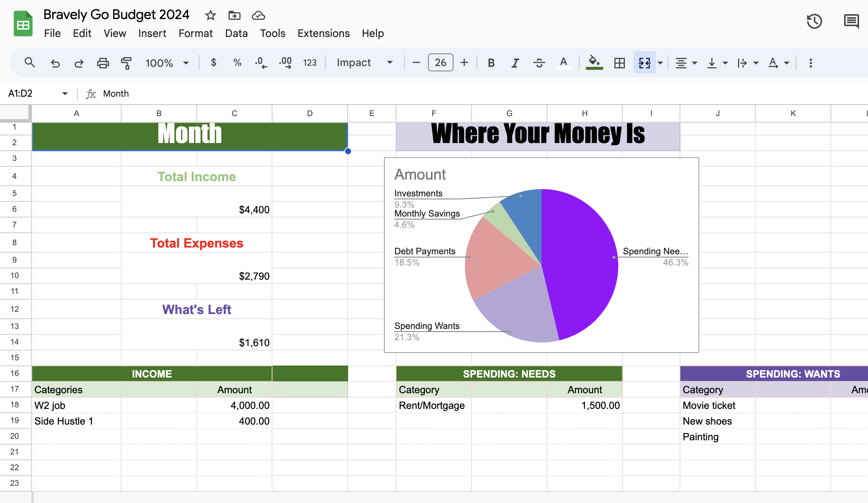Open the A1:D2 name box dropdown
Viewport: 868px width, 503px height.
click(x=65, y=93)
